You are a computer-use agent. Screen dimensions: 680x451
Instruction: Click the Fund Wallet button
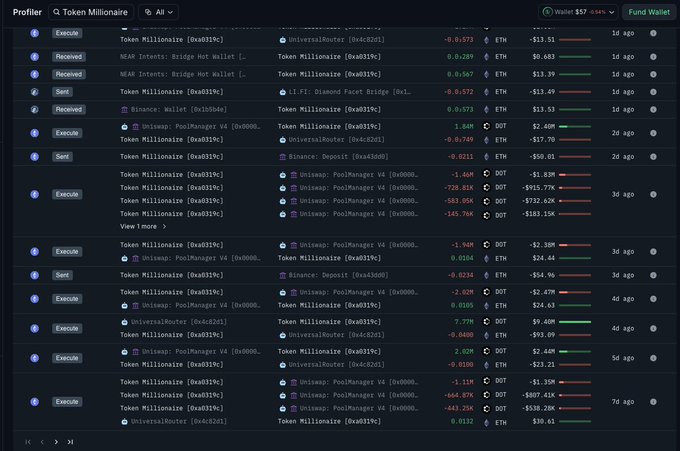[649, 12]
